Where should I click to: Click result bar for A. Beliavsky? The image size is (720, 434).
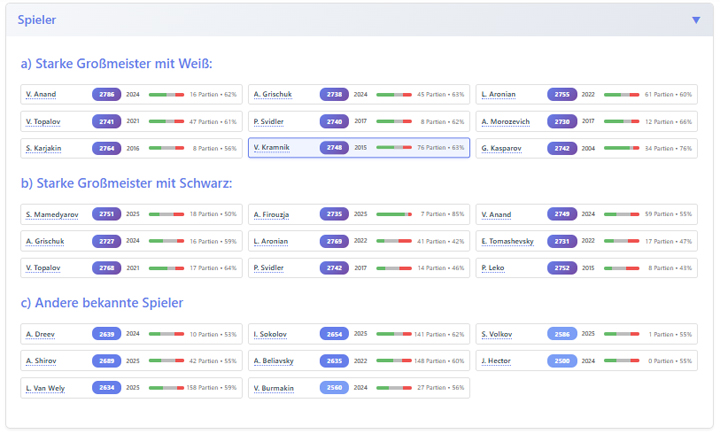pos(394,361)
